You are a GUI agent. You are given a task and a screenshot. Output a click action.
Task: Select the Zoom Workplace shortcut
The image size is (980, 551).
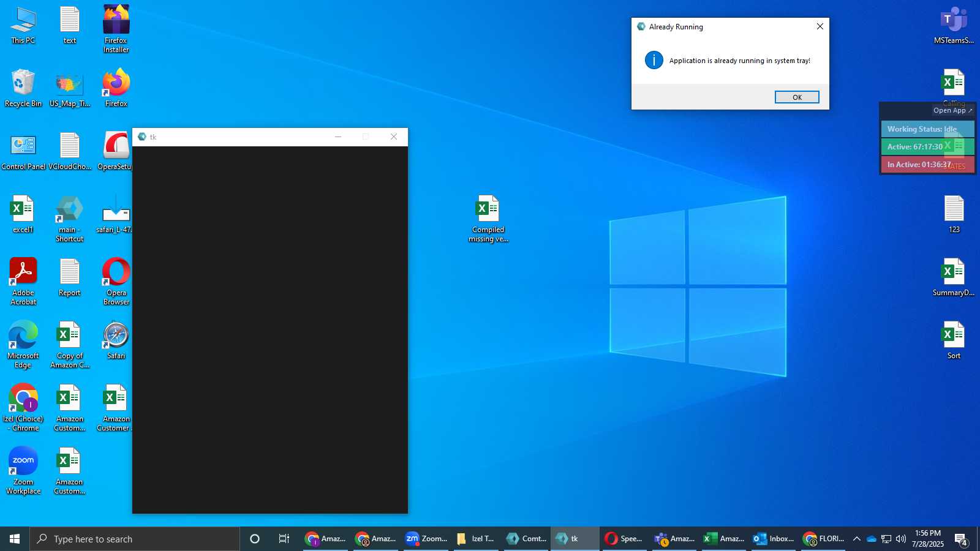pos(23,471)
